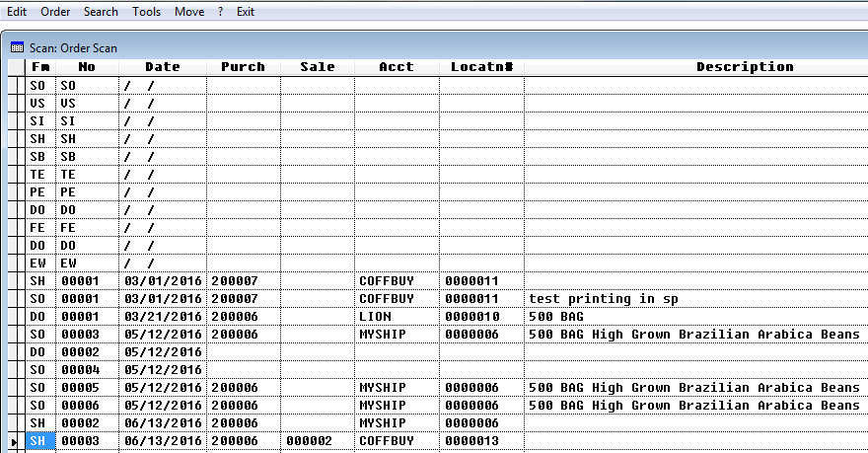
Task: Click the Fm column header
Action: pos(40,67)
